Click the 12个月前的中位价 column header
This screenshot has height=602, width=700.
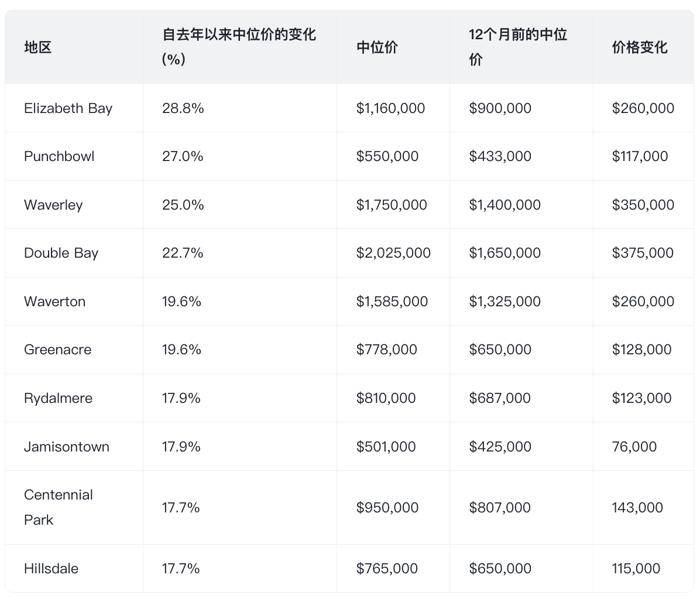pyautogui.click(x=518, y=47)
